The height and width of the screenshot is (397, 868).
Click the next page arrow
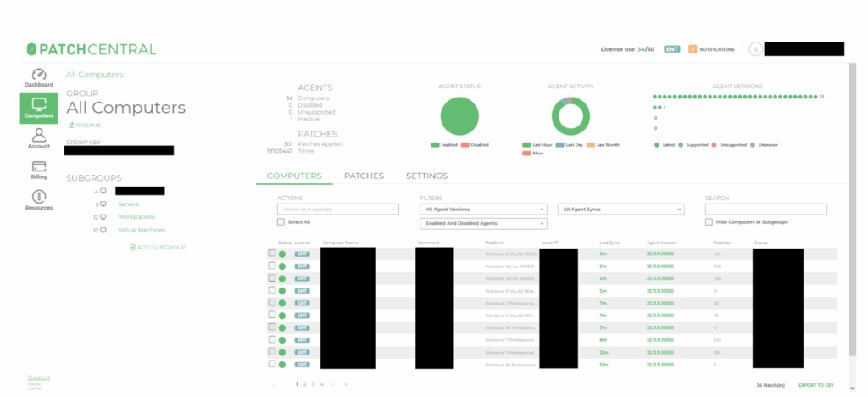[x=332, y=384]
